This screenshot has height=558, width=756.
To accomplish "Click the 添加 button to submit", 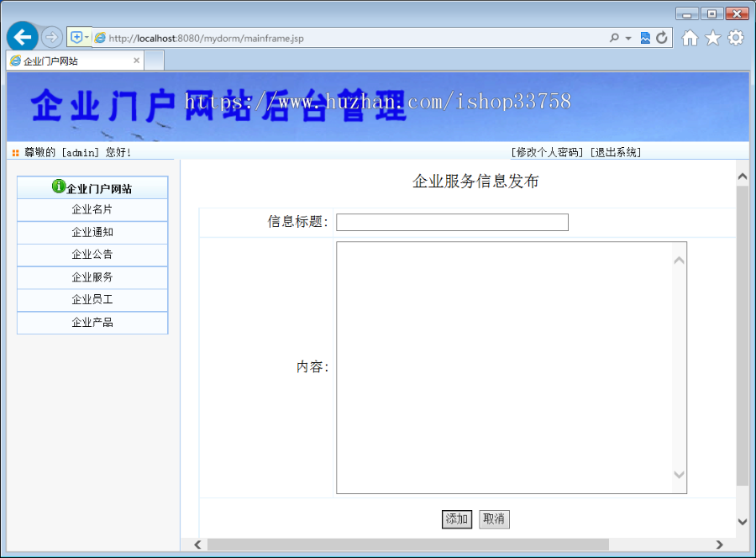I will [x=456, y=519].
